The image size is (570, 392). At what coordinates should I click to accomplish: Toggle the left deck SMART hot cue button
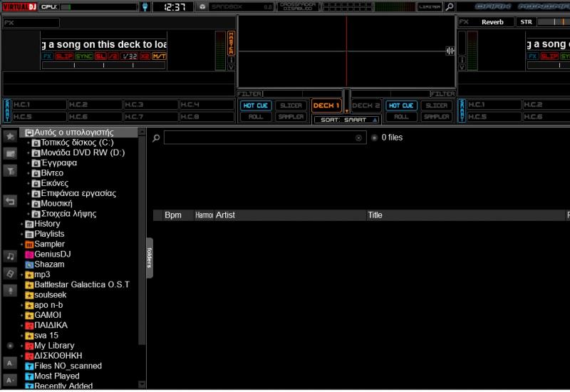click(7, 110)
